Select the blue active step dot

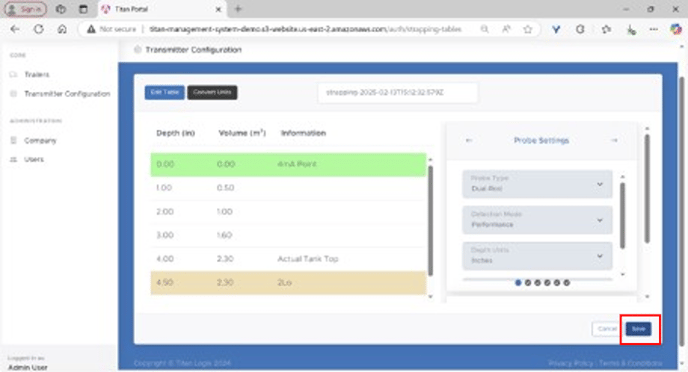518,283
